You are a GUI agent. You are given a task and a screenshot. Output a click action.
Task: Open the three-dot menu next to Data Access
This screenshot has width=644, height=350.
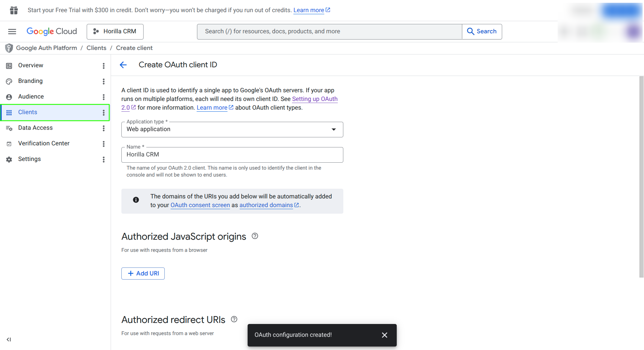[103, 128]
